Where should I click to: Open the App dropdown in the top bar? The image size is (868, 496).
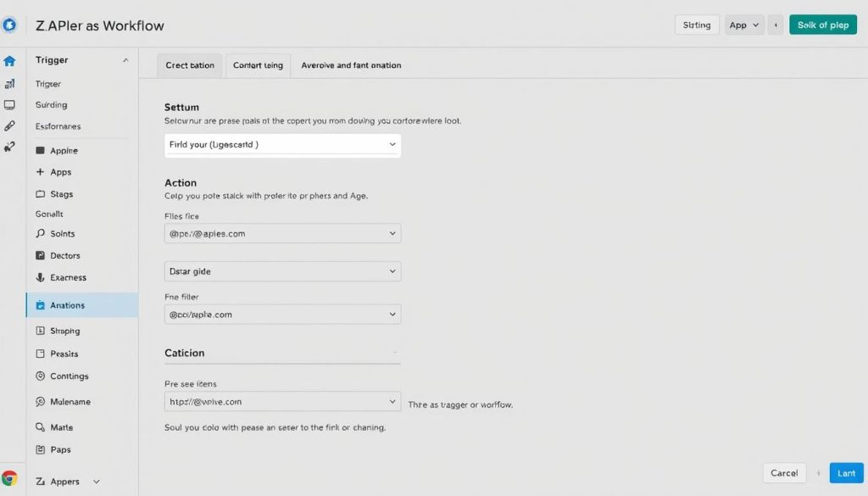coord(743,25)
